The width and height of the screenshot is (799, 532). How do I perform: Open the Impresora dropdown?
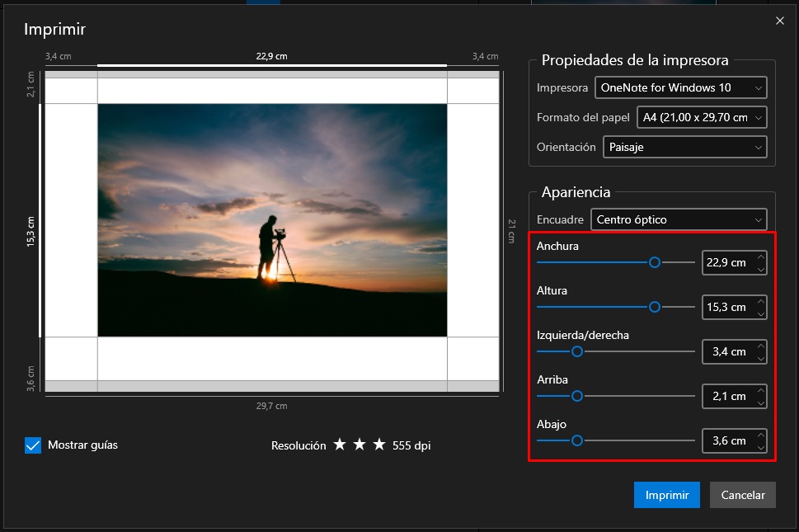tap(680, 87)
